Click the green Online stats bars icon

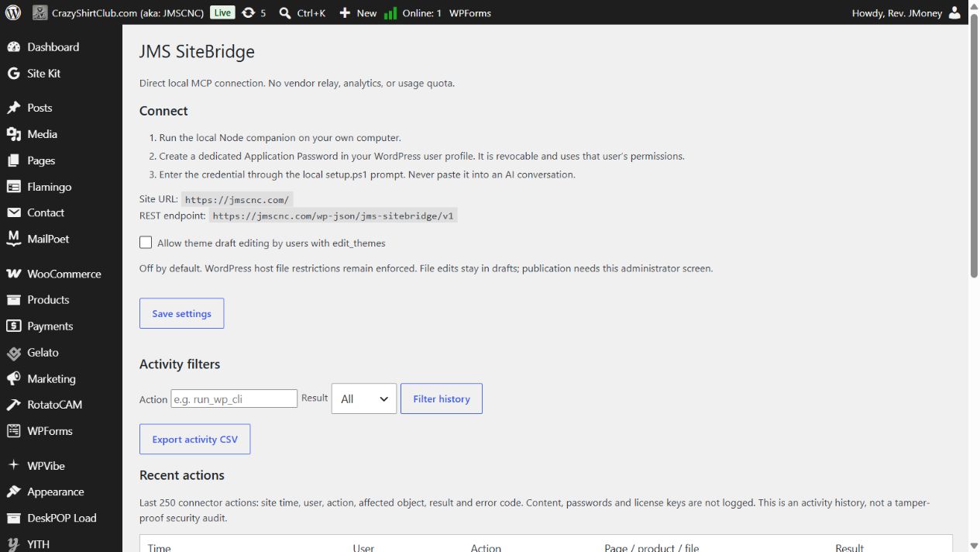(x=390, y=12)
